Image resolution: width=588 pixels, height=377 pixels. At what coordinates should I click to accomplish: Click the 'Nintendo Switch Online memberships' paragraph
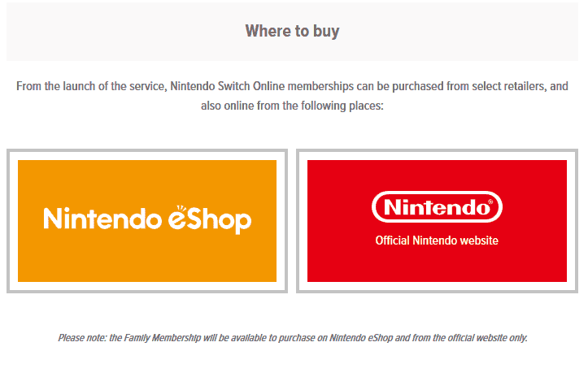tap(292, 96)
